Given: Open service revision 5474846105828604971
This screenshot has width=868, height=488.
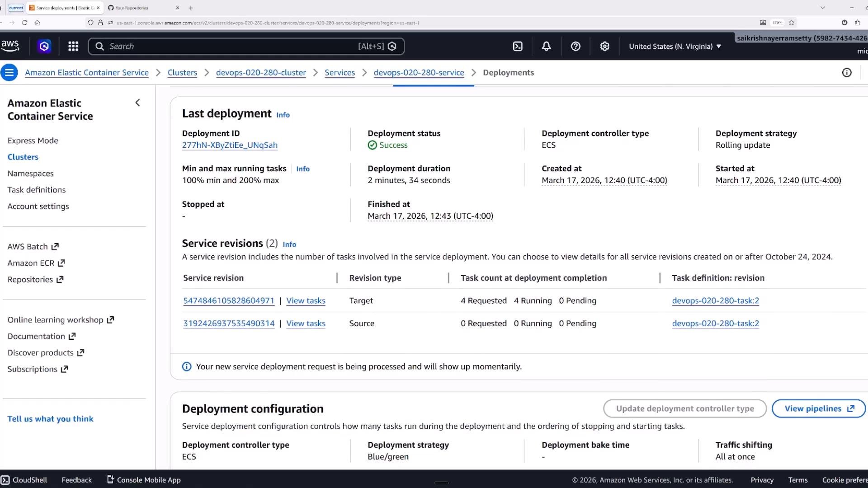Looking at the screenshot, I should (x=229, y=300).
